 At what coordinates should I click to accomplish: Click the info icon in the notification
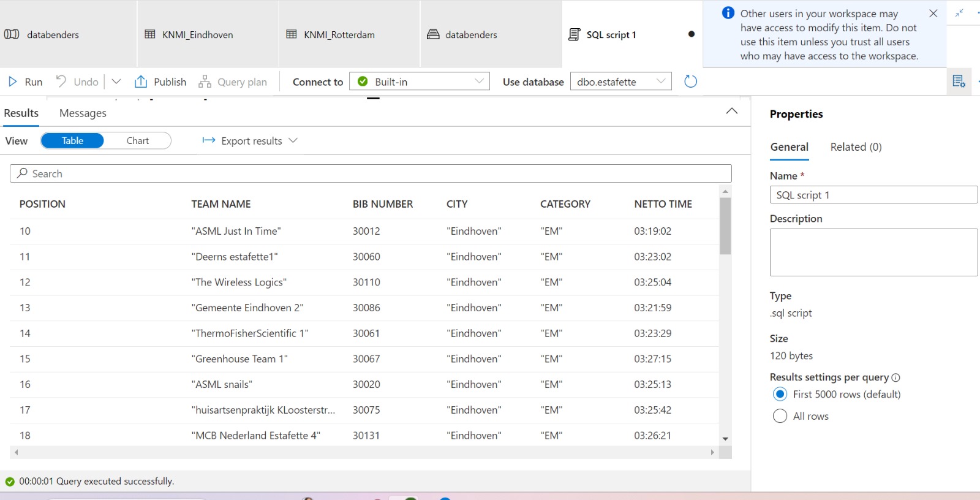point(728,13)
